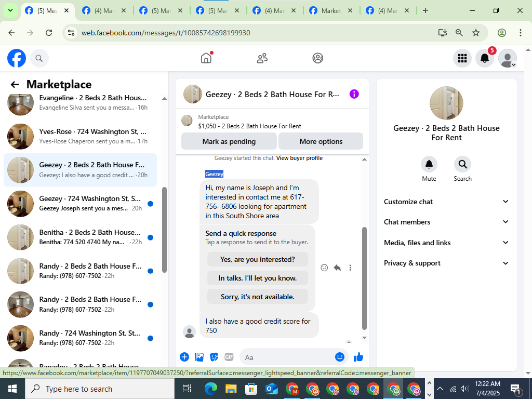The height and width of the screenshot is (399, 532).
Task: Open $1,050 2 Beds 2 Bath listing link
Action: click(250, 126)
